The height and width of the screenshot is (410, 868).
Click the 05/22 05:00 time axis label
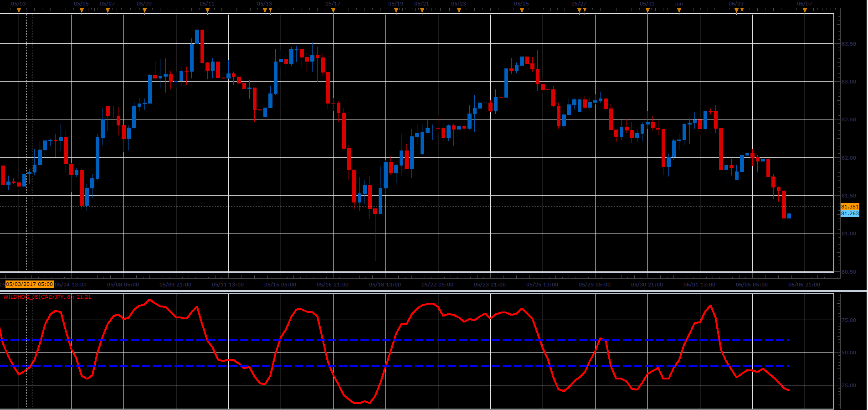(437, 285)
